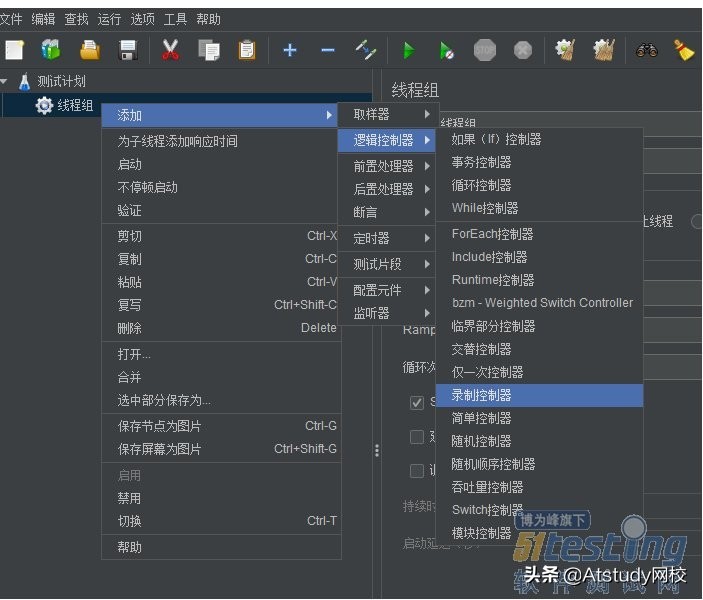
Task: Choose 循环控制器
Action: (x=539, y=185)
